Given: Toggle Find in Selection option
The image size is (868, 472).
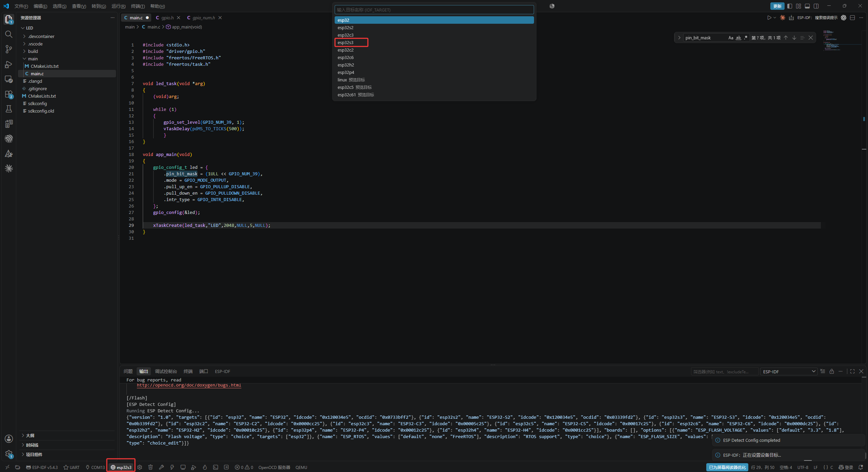Looking at the screenshot, I should 802,38.
